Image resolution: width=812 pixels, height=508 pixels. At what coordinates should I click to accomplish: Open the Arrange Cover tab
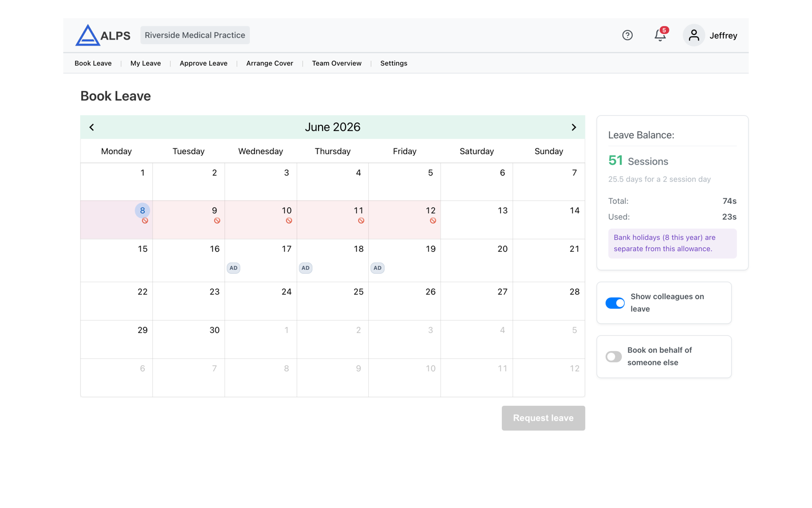point(270,63)
